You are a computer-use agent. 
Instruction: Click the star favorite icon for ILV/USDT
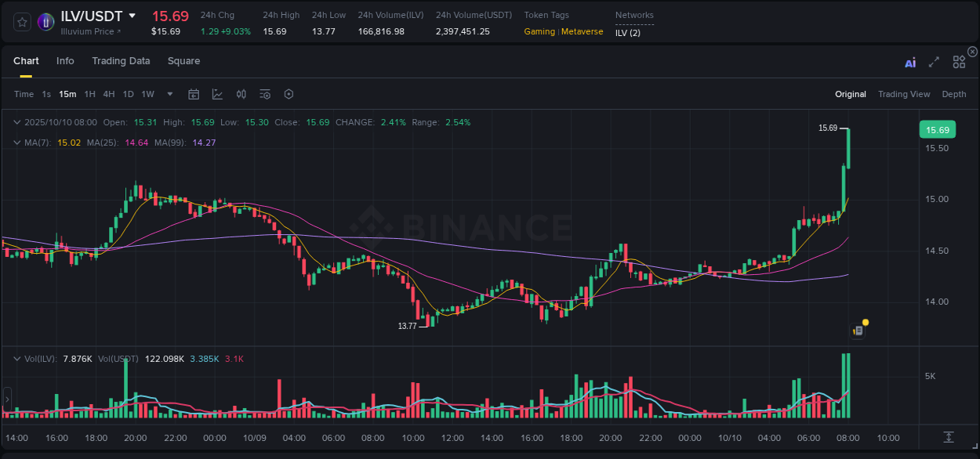21,22
